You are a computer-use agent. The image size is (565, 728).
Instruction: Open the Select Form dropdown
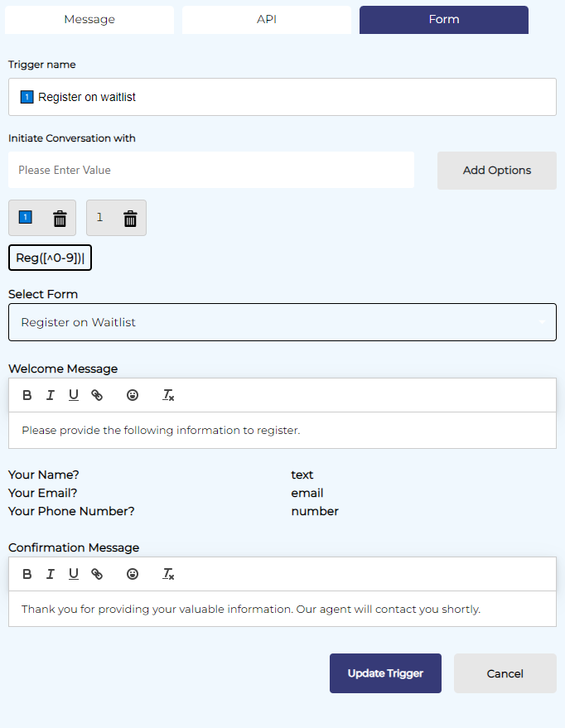tap(282, 322)
